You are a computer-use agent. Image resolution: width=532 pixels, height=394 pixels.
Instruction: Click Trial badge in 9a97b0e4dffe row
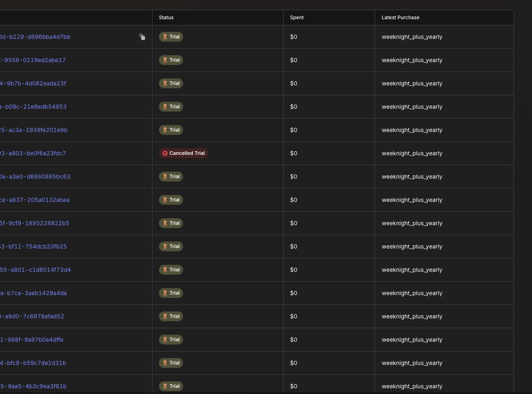click(171, 339)
